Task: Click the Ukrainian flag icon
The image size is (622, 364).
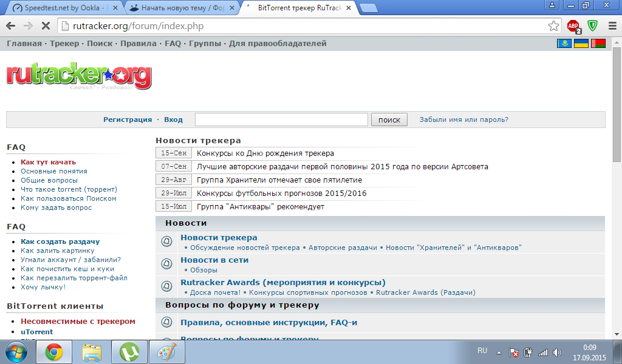Action: point(581,44)
